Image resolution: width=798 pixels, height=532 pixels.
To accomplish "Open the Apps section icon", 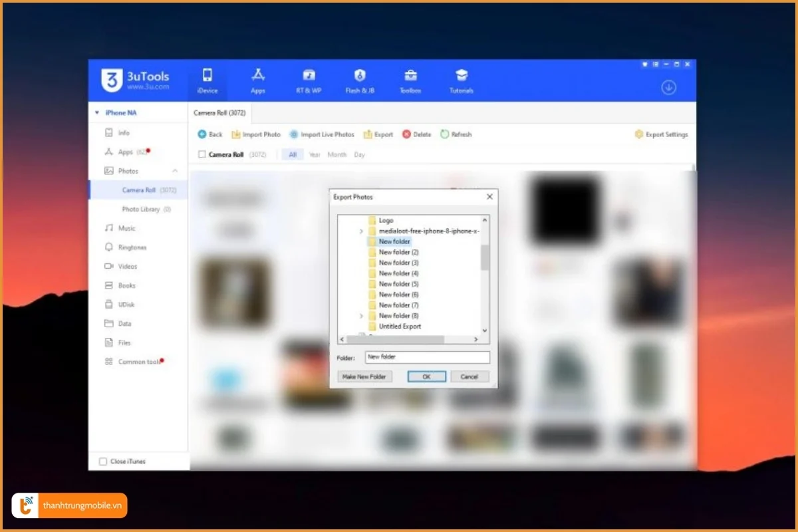I will pos(258,75).
